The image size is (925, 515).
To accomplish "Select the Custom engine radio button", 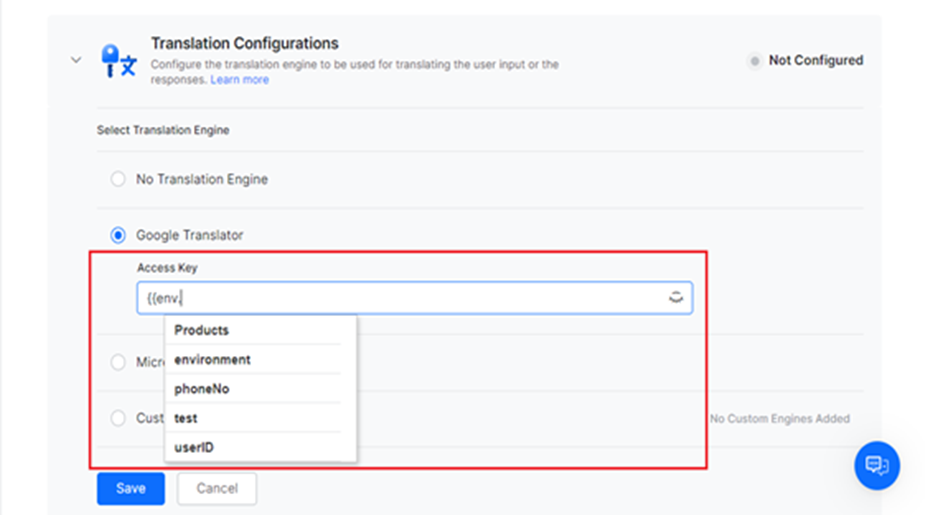I will [118, 418].
